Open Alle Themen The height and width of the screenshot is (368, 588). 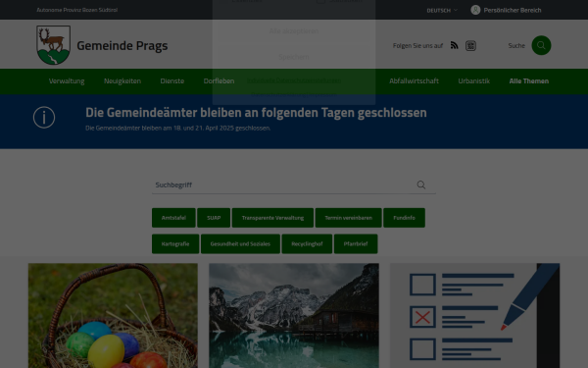click(529, 81)
